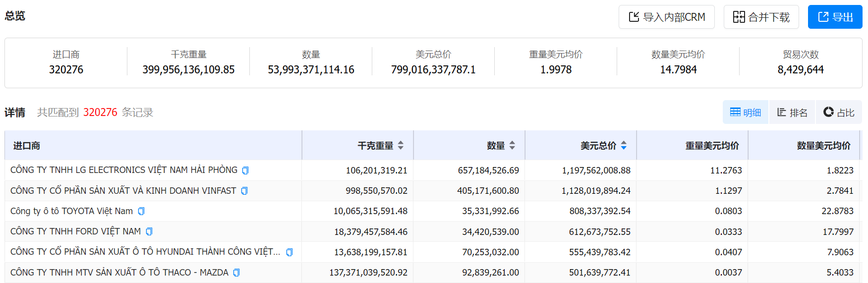Click copy icon beside TOYOTA Việt Nam

click(141, 212)
